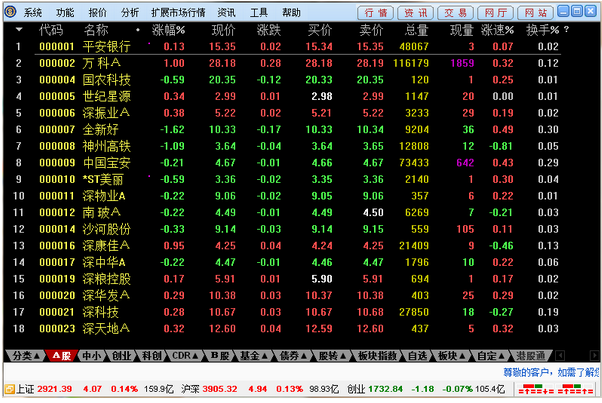
Task: Click the 交易 button
Action: click(455, 13)
